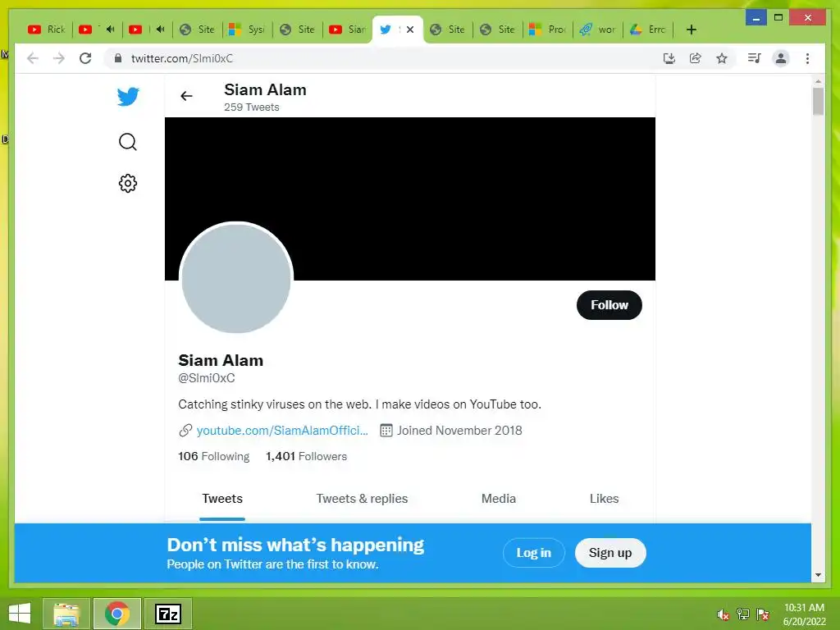The image size is (840, 630).
Task: Click the Sign up button
Action: [610, 552]
